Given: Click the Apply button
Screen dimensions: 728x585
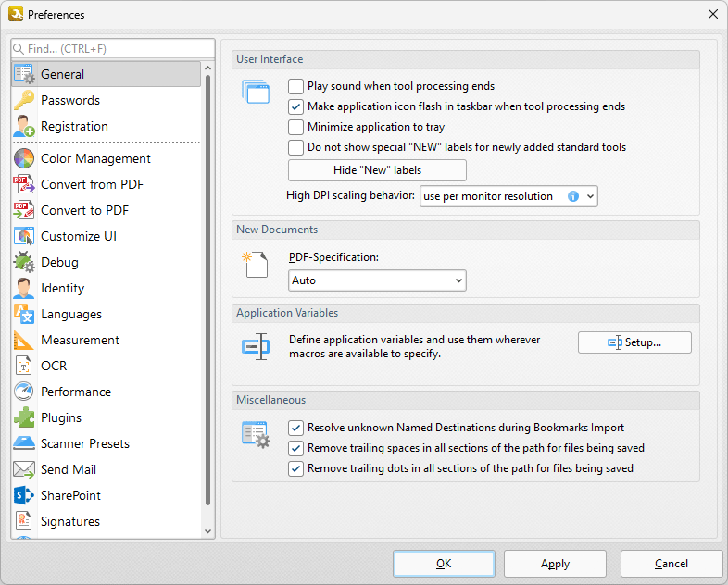Looking at the screenshot, I should pos(555,564).
